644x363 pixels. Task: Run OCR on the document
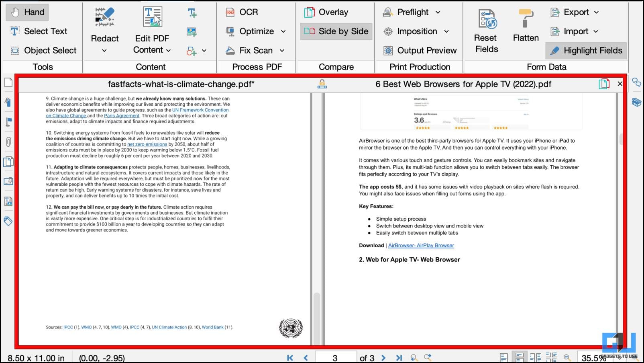[242, 12]
